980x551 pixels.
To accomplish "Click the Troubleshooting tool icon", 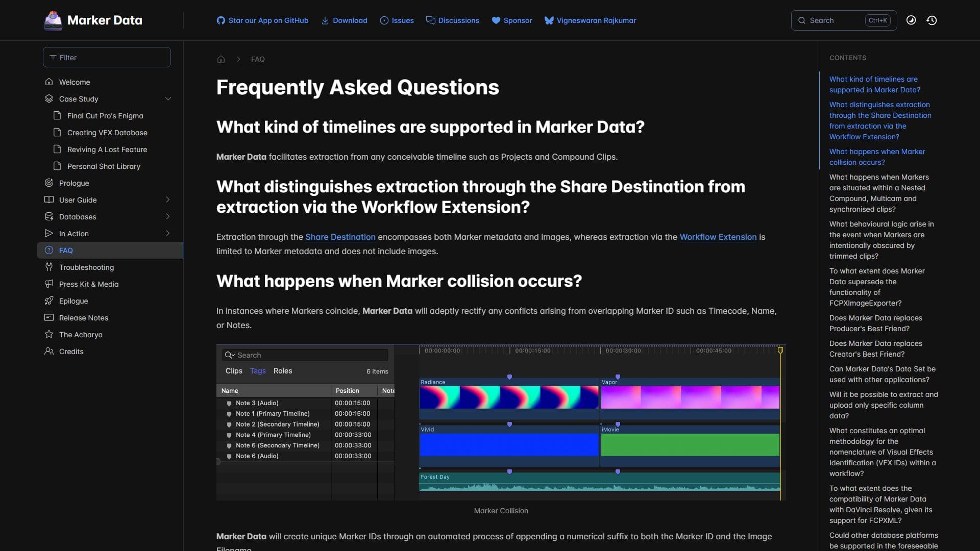I will (x=49, y=267).
